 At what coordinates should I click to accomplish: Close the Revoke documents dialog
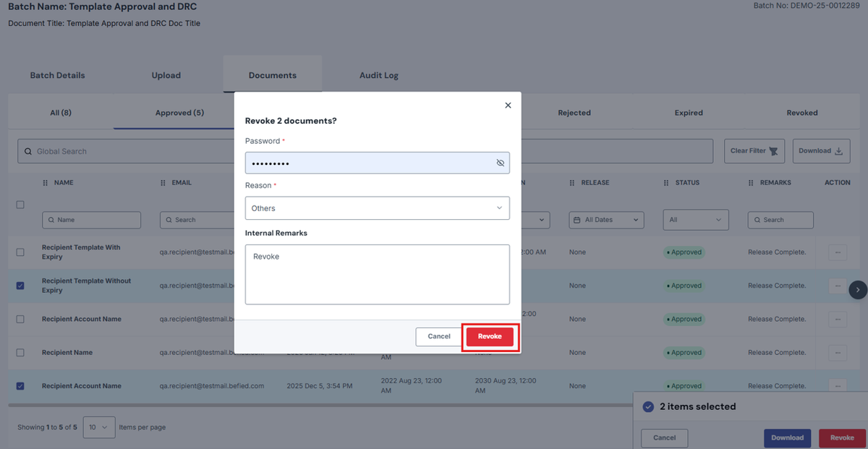coord(508,105)
